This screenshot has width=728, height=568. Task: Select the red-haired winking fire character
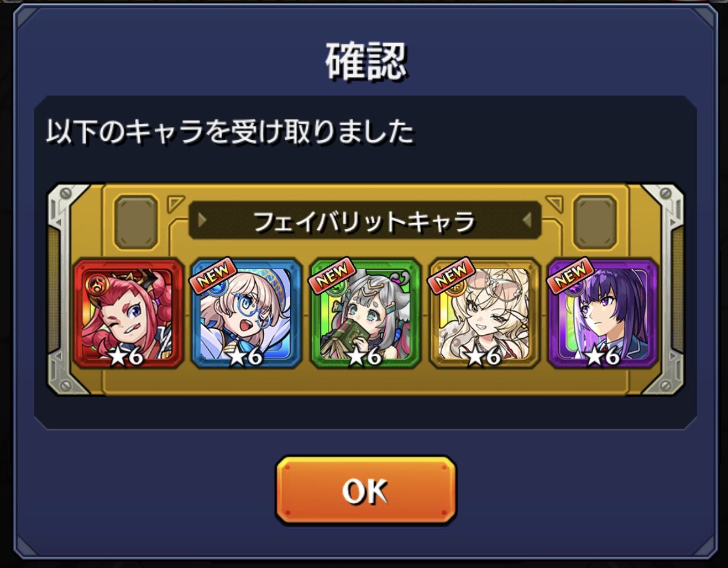(x=128, y=313)
